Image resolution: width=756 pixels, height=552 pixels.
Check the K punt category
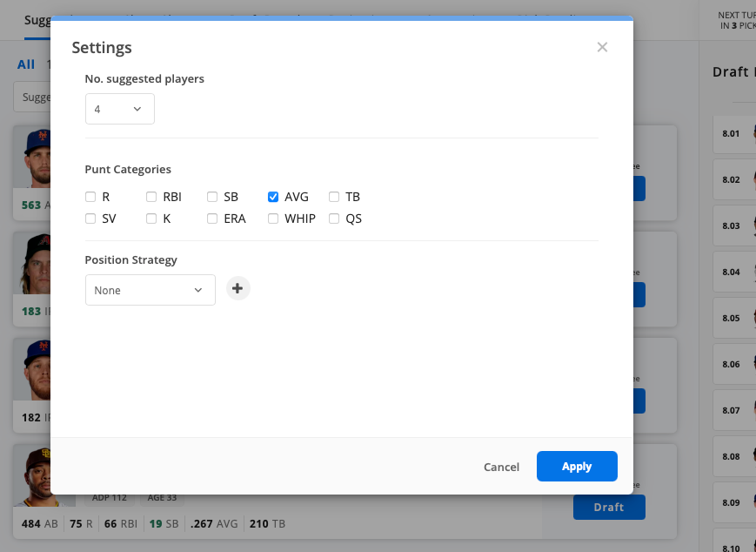click(151, 219)
